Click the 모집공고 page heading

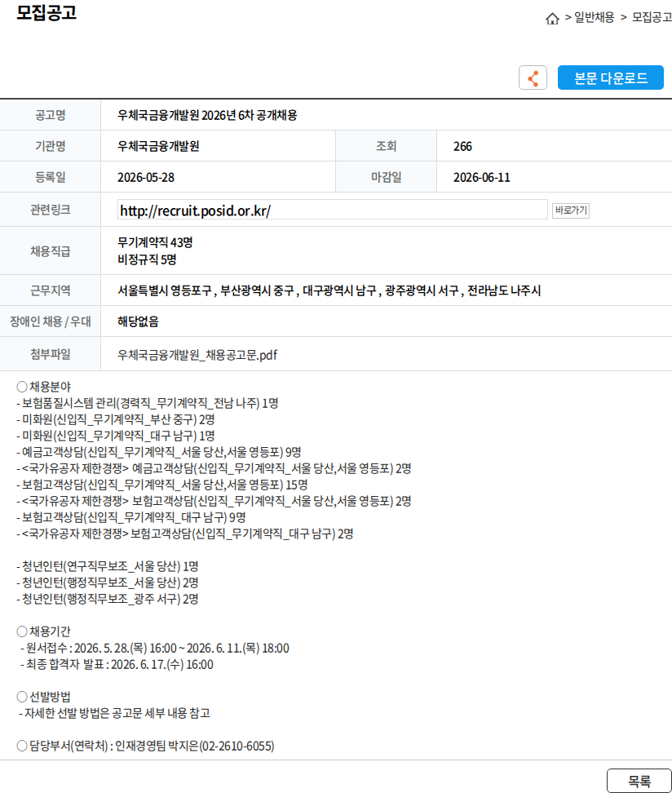pos(46,12)
